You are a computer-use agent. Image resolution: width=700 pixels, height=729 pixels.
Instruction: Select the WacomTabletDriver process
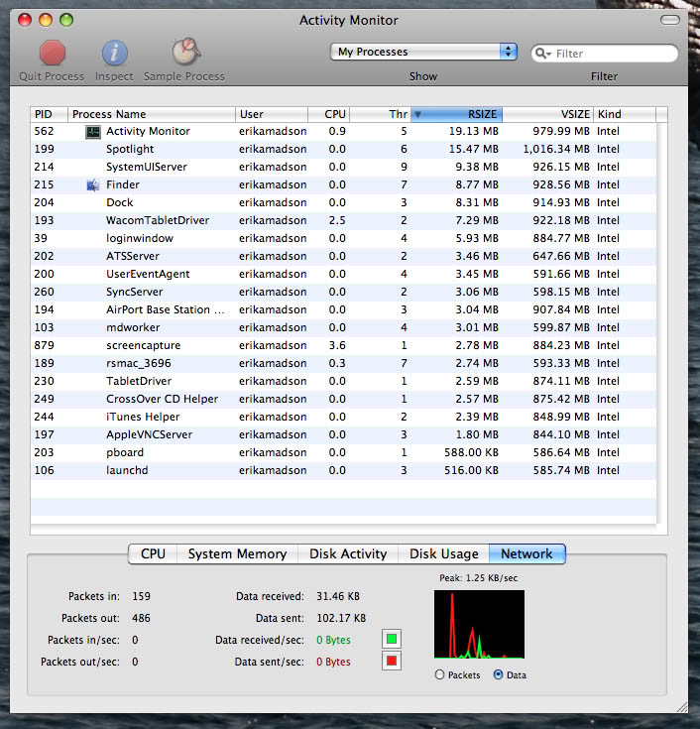pos(343,220)
